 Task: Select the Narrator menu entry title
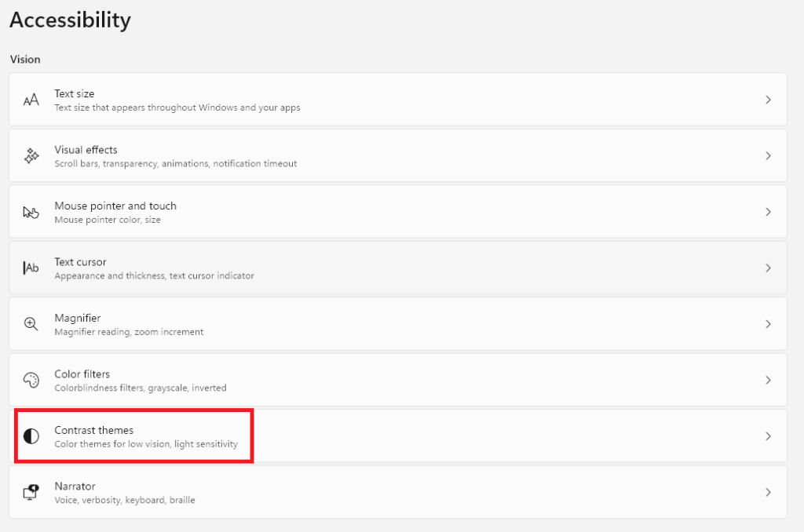pyautogui.click(x=75, y=486)
